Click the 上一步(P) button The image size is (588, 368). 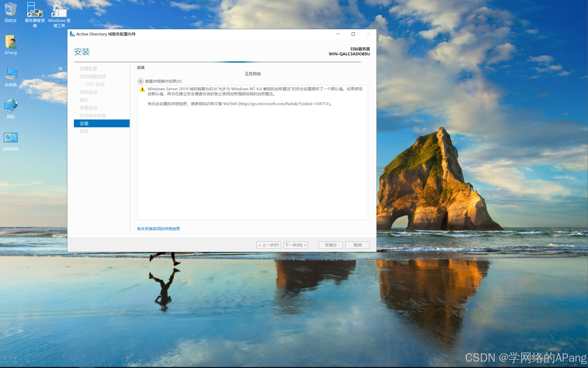268,245
